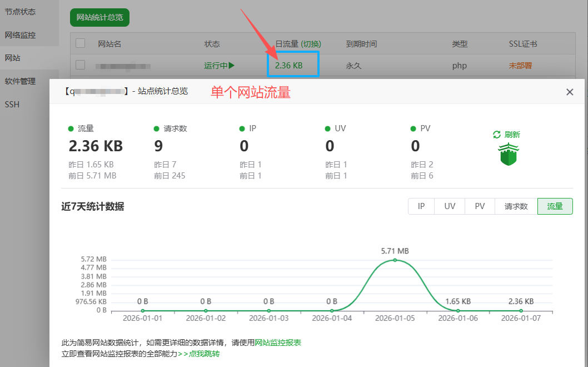Close the 站点统计总览 dialog

(569, 92)
